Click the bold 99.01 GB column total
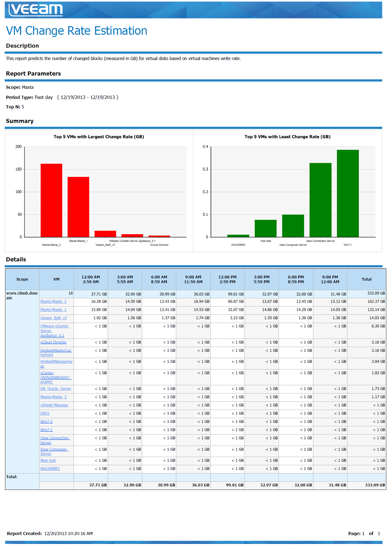 click(235, 485)
